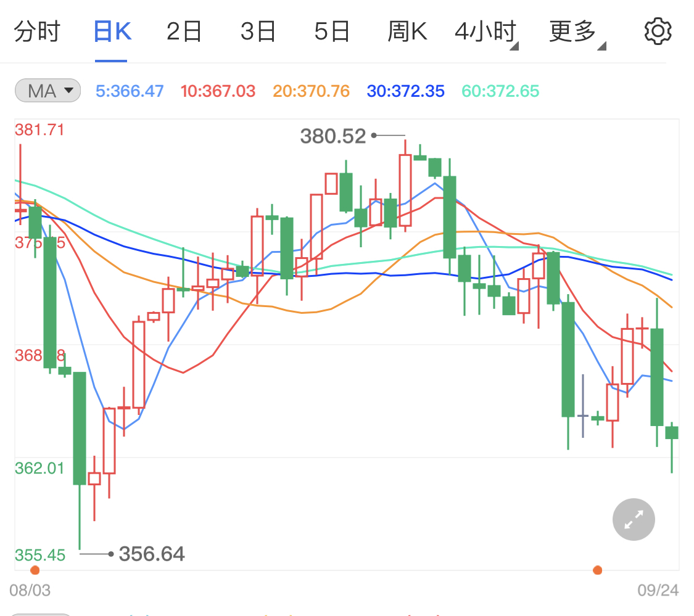The width and height of the screenshot is (694, 616).
Task: Tap the orange marker near 09/24
Action: (x=597, y=570)
